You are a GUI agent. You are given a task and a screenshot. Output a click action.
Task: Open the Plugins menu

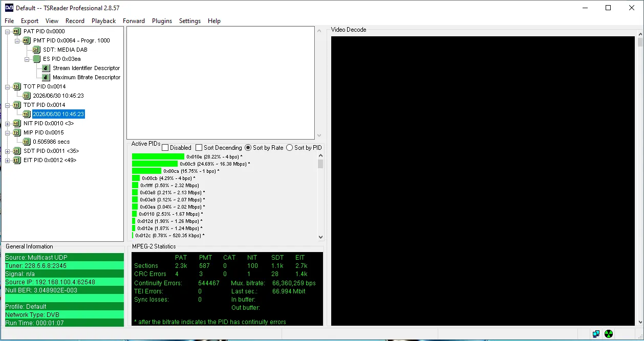pyautogui.click(x=162, y=21)
